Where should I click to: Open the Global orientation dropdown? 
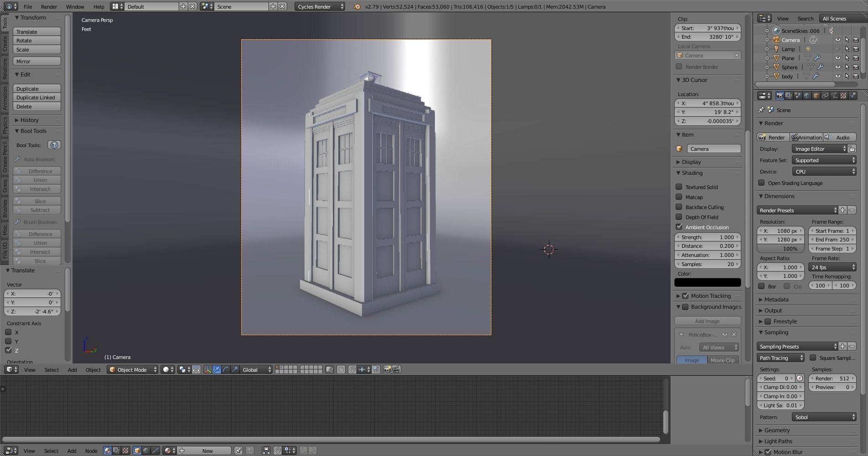click(x=256, y=369)
